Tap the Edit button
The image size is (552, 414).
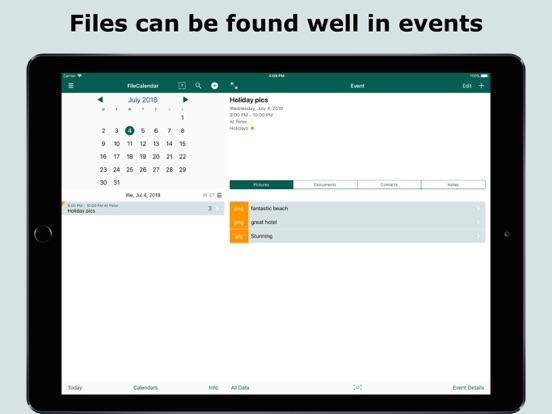click(467, 86)
